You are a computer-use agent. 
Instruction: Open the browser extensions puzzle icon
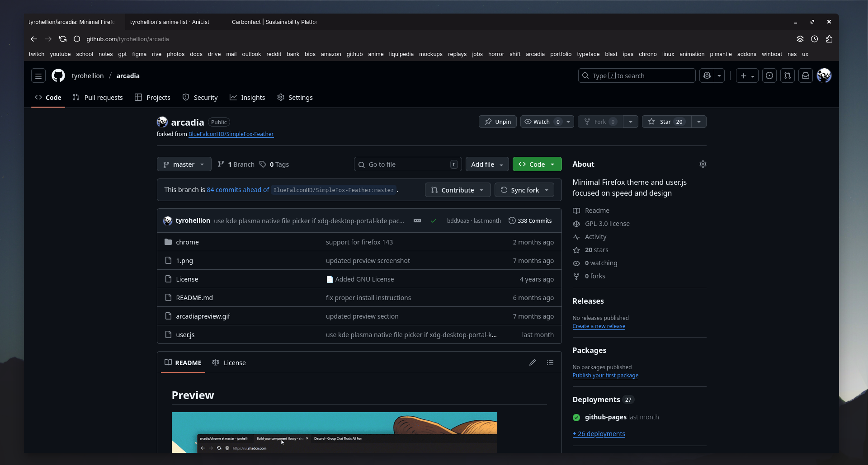click(x=829, y=39)
